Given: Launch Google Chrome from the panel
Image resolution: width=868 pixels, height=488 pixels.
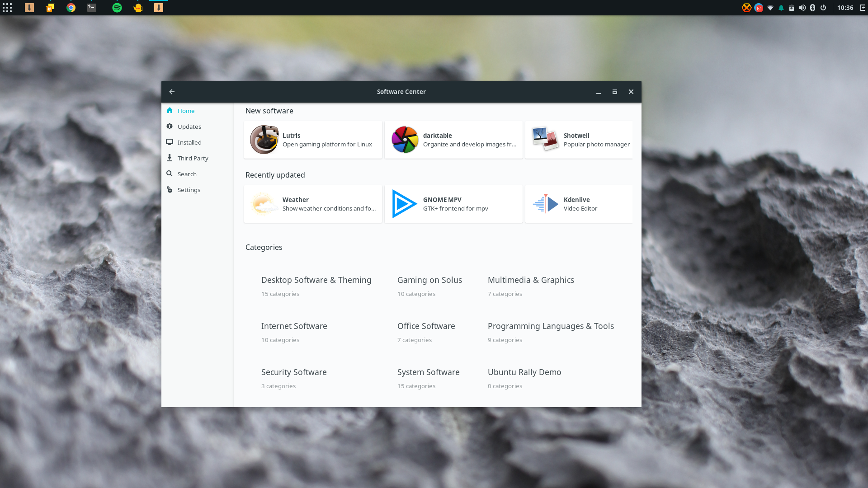Looking at the screenshot, I should pyautogui.click(x=71, y=8).
